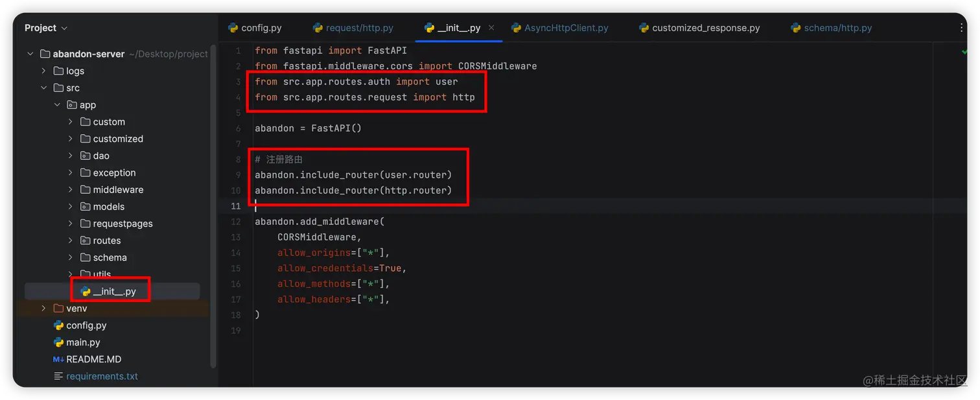Click the CORSMiddleware import line

pos(395,66)
